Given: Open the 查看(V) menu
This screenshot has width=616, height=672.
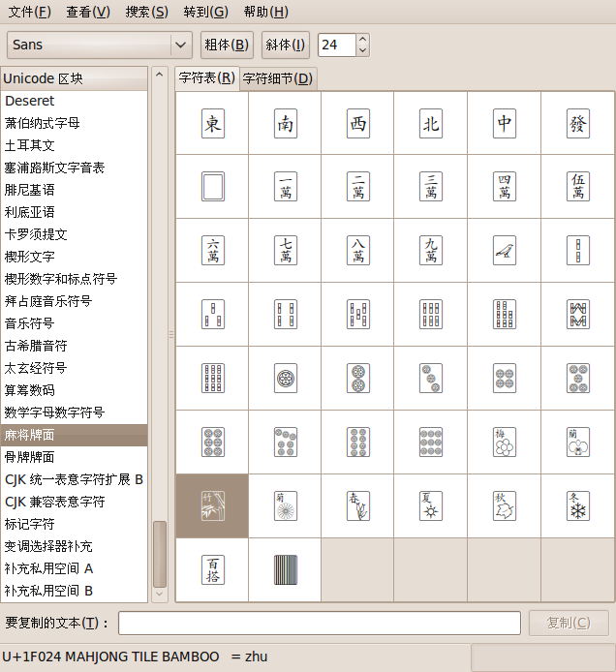Looking at the screenshot, I should (x=88, y=12).
